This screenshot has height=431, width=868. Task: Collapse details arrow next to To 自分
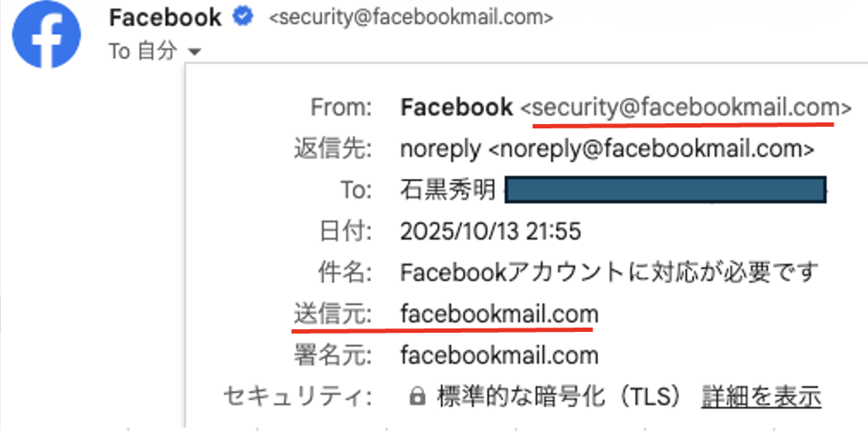[x=195, y=52]
